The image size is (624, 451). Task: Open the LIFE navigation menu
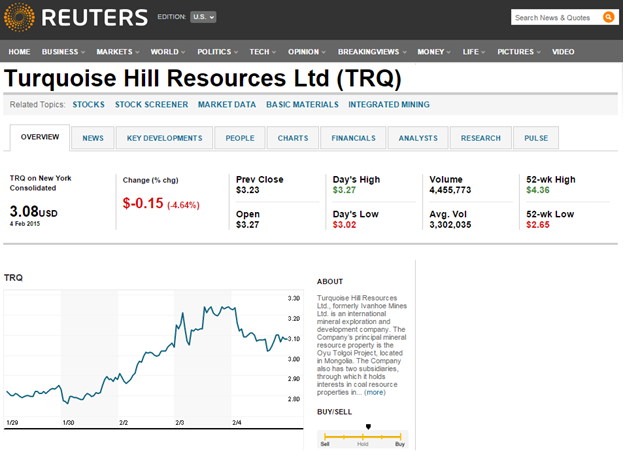[474, 52]
